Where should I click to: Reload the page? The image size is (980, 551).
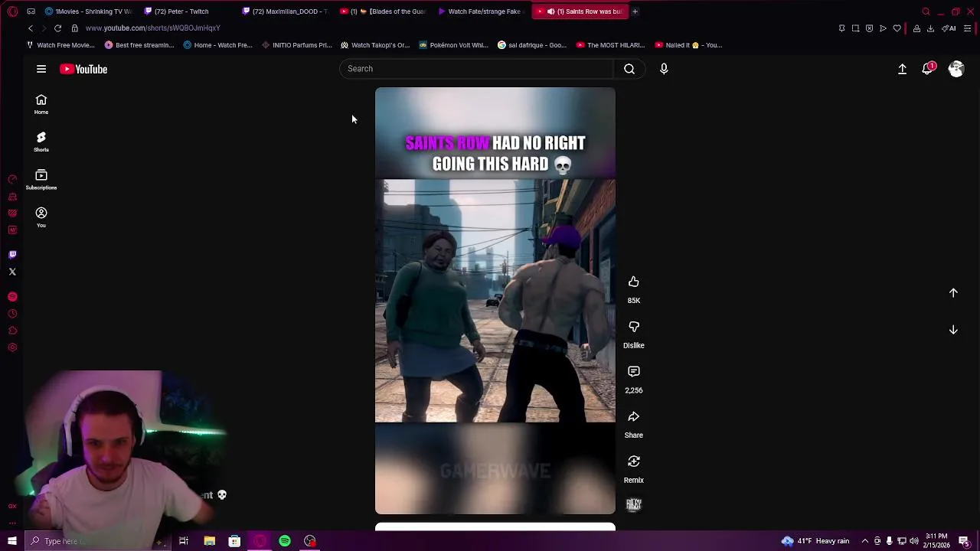coord(57,28)
